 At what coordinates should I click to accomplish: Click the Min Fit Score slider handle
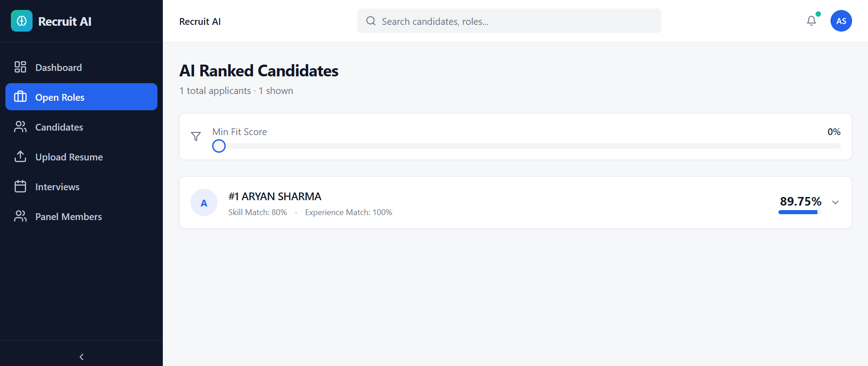pos(219,146)
